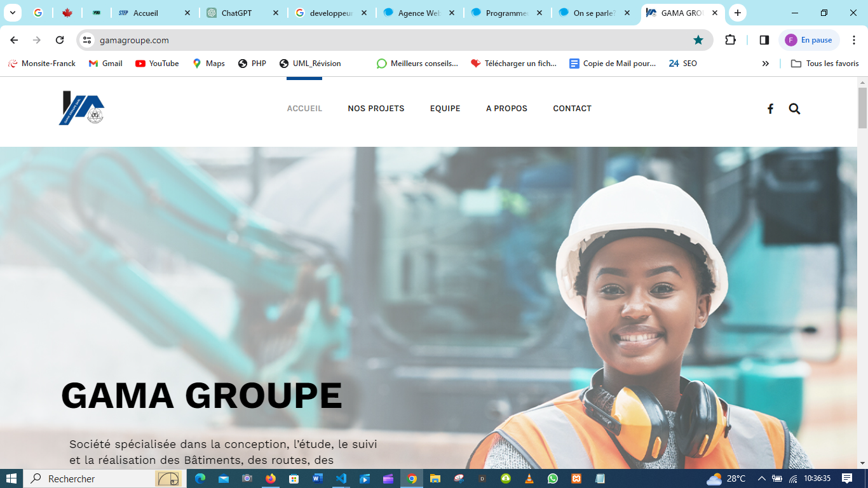
Task: Open the YouTube bookmark
Action: coord(157,64)
